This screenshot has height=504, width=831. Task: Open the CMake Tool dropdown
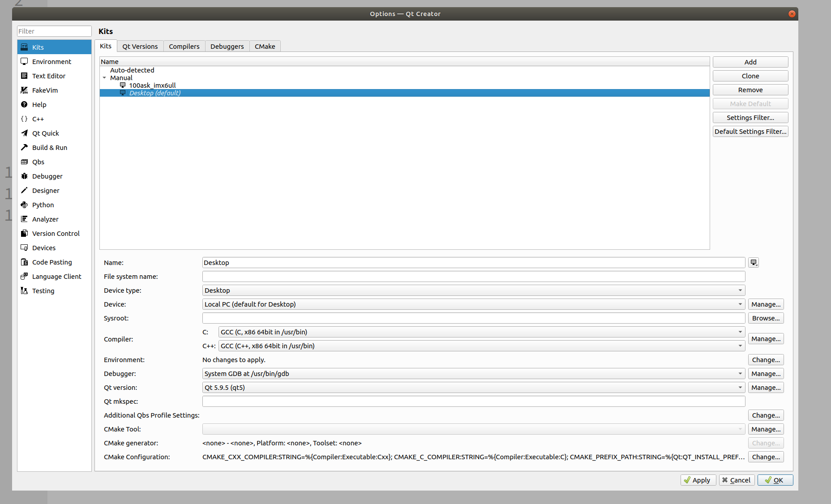474,429
